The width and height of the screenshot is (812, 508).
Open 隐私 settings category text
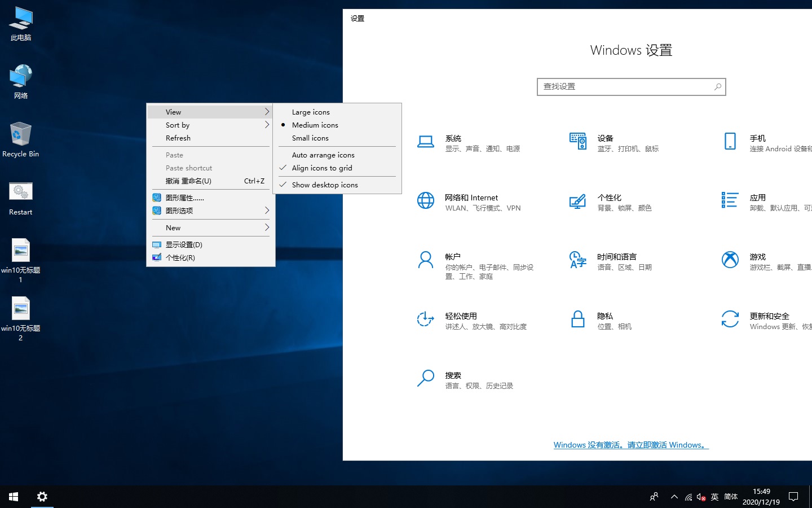point(605,316)
